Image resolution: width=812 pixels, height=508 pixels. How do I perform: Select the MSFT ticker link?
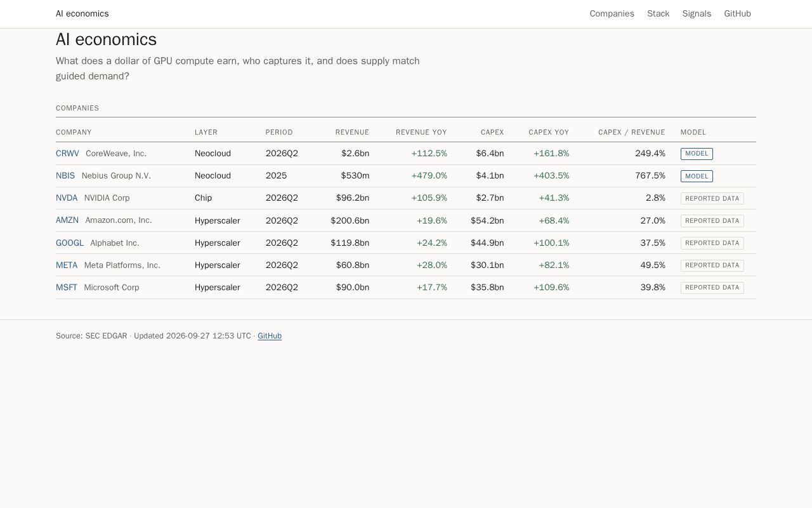coord(67,287)
